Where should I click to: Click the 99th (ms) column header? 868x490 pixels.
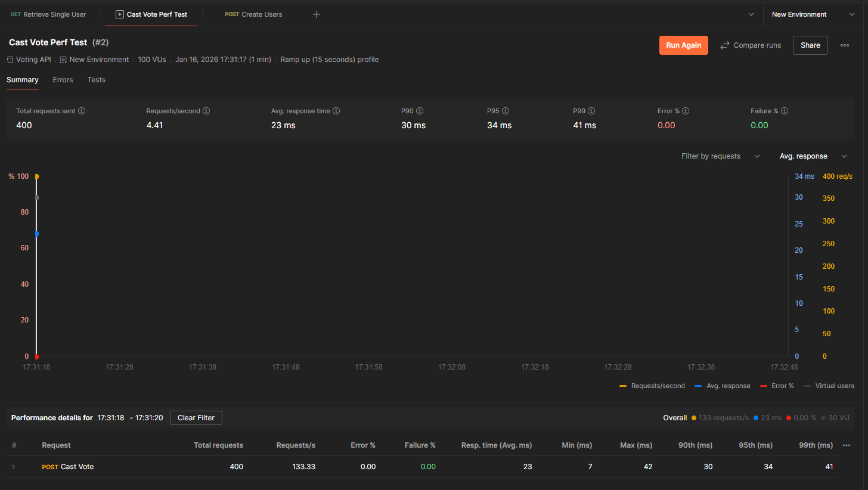coord(816,445)
